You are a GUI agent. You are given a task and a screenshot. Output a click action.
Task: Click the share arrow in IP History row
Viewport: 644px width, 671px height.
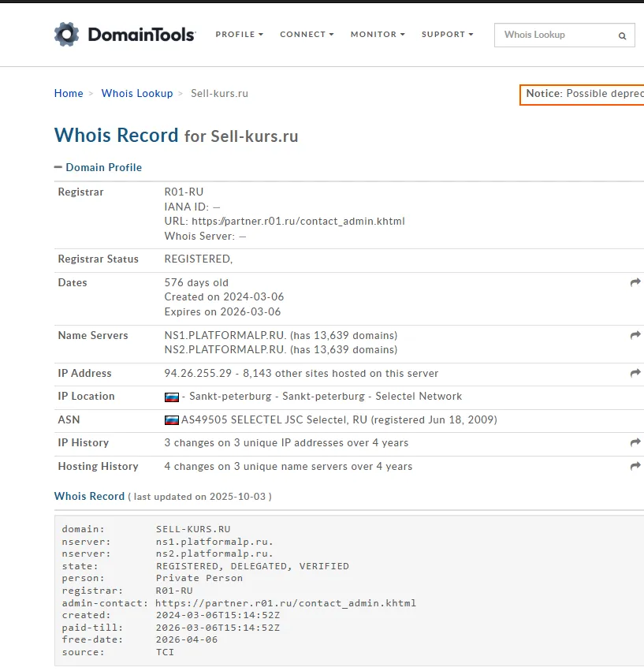click(x=635, y=442)
